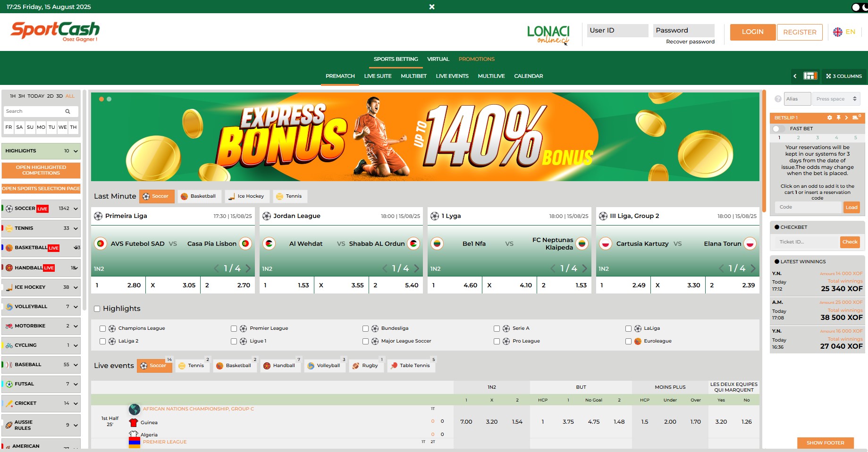868x452 pixels.
Task: Click the betslip settings gear icon
Action: pyautogui.click(x=830, y=118)
